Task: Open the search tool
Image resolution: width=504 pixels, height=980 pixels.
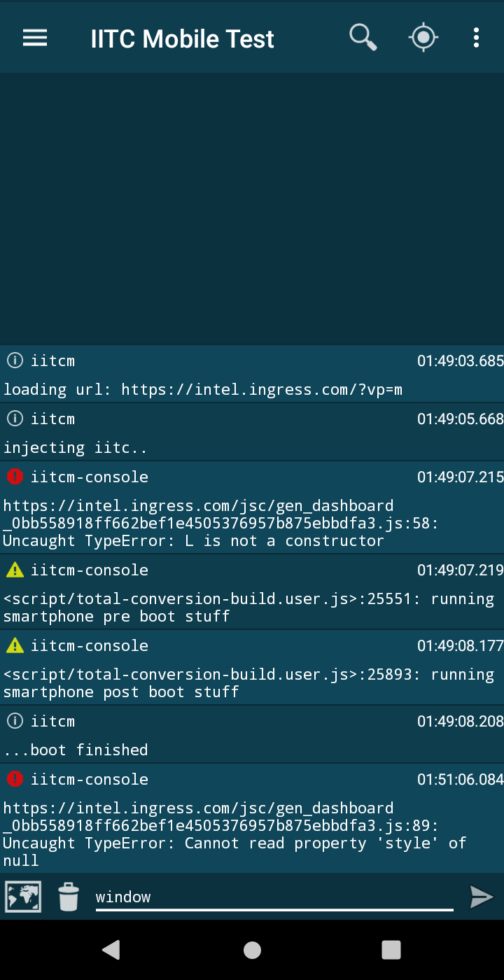Action: [363, 37]
